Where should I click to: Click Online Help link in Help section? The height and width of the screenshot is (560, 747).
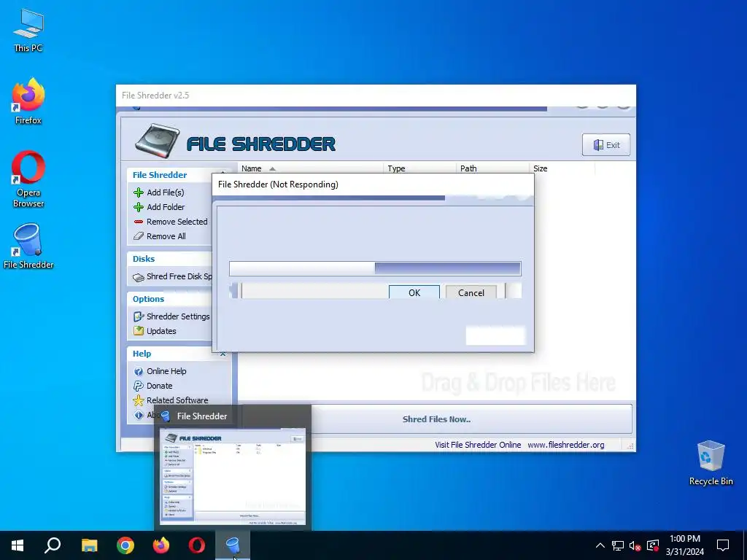tap(166, 371)
